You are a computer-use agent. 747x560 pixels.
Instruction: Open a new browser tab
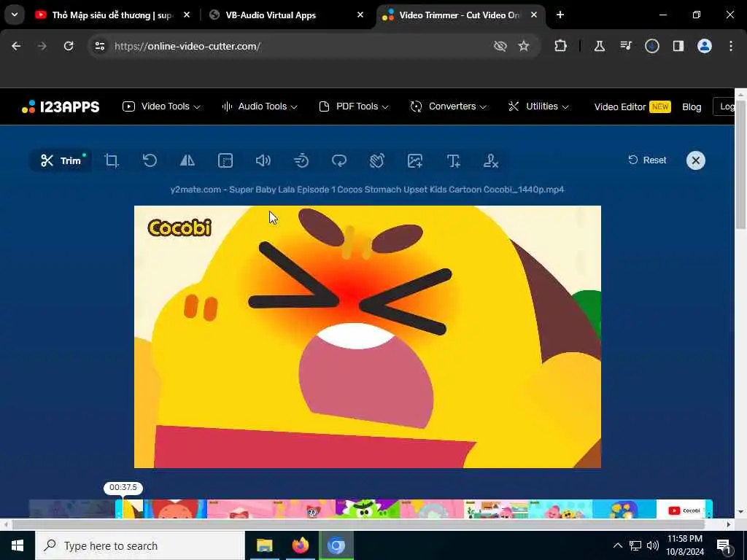click(560, 15)
